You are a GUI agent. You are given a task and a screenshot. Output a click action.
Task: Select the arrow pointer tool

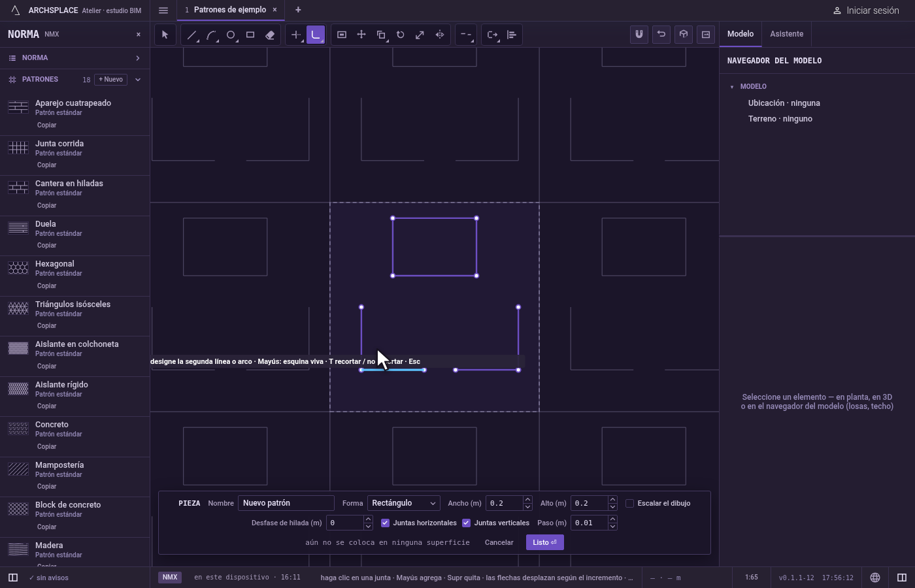click(x=165, y=35)
